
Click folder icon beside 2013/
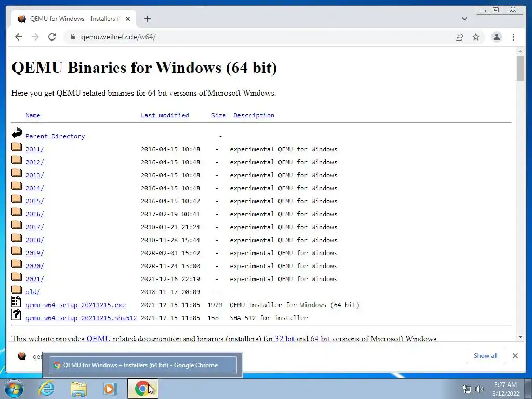17,172
